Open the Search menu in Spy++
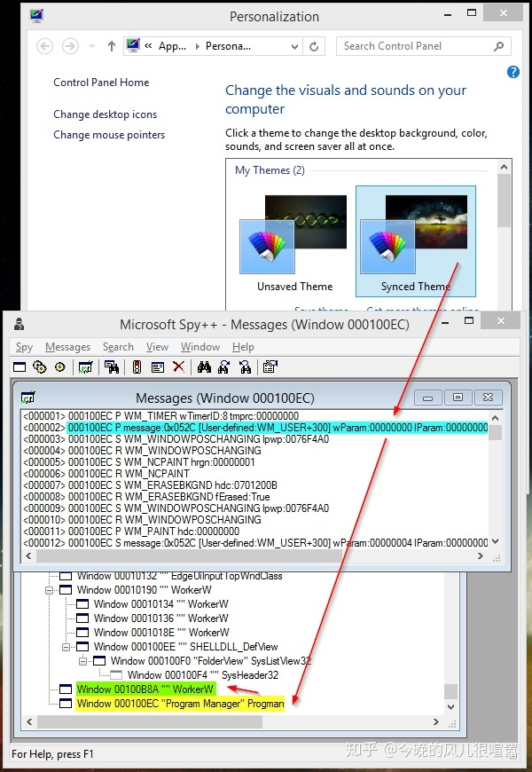532x772 pixels. (118, 347)
